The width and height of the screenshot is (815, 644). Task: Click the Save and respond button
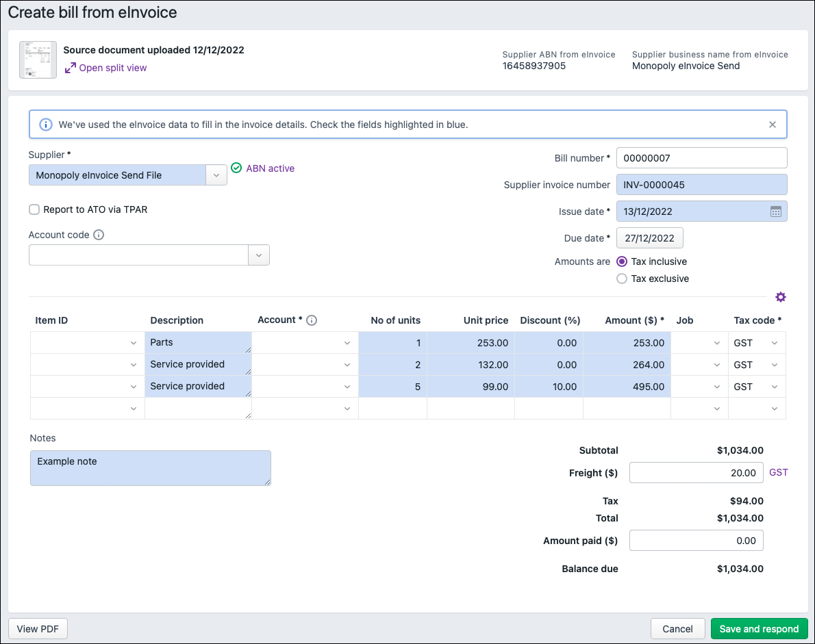[759, 629]
